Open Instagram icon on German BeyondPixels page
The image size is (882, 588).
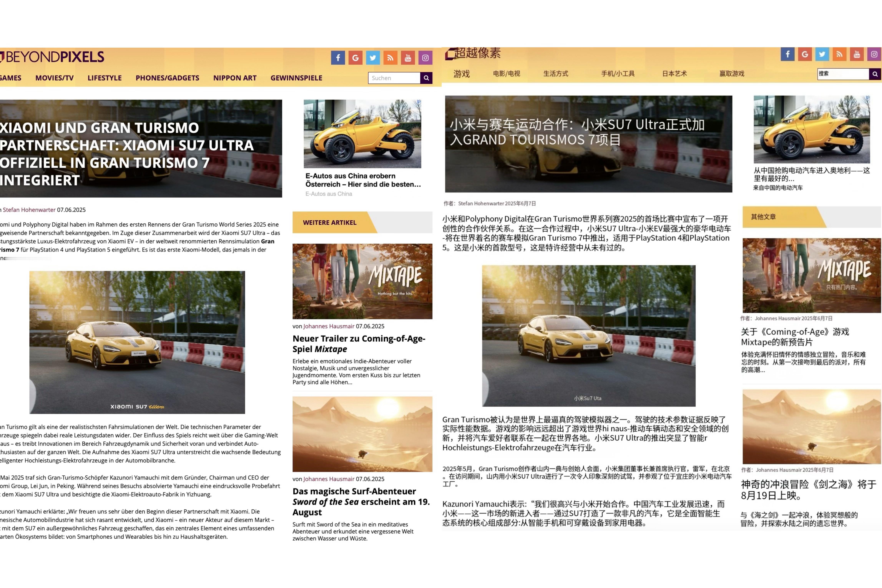425,58
